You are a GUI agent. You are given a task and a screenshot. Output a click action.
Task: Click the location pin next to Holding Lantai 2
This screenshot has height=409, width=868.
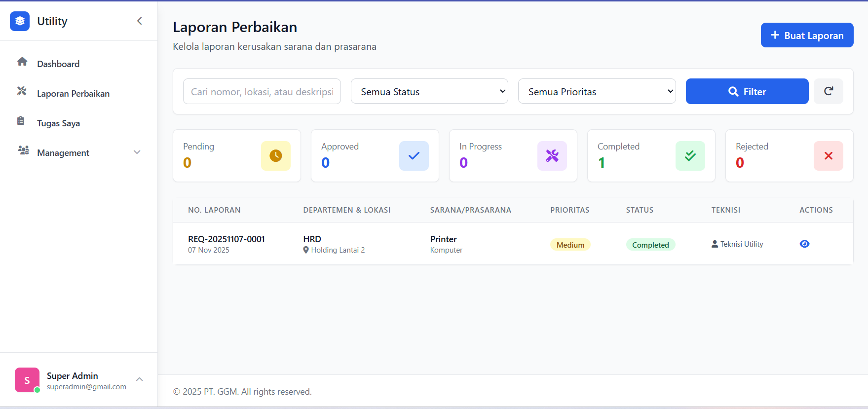point(306,250)
